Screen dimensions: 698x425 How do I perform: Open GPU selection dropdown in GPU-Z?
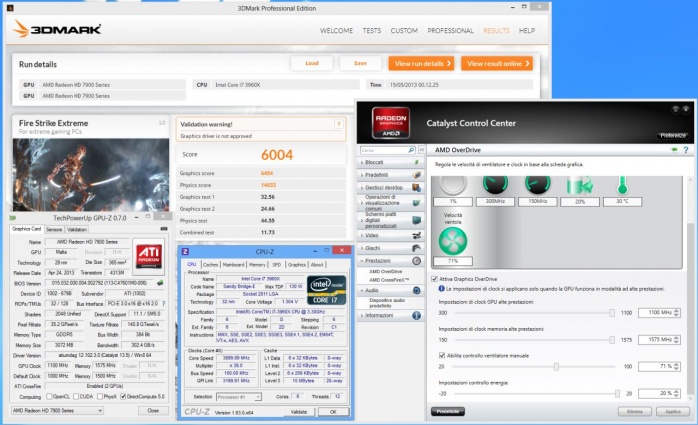pyautogui.click(x=57, y=410)
